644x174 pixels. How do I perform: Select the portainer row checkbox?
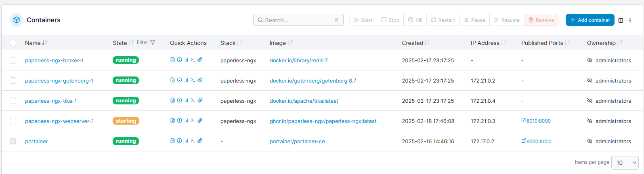coord(13,141)
